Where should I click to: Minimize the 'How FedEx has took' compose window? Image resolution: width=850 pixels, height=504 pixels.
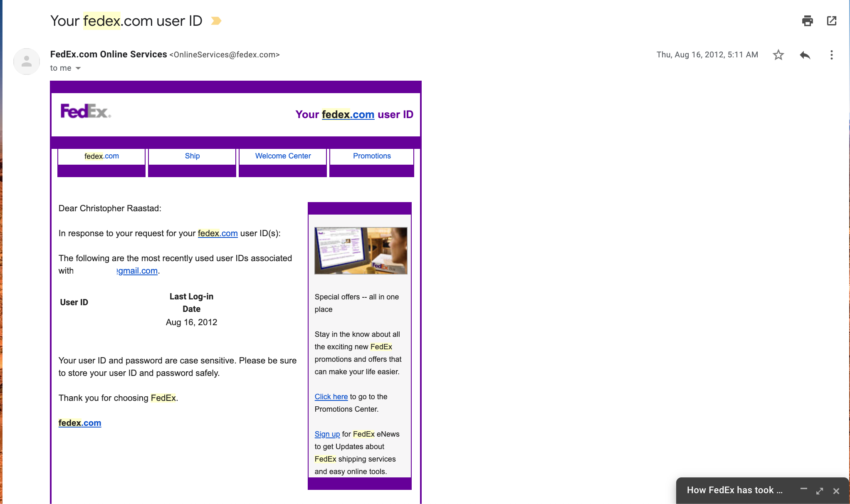[x=803, y=489]
